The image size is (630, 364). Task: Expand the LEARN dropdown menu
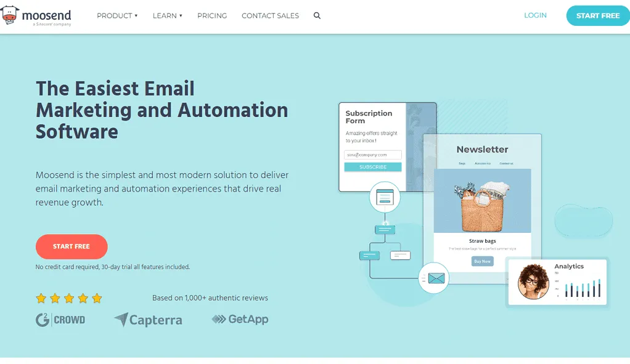168,15
